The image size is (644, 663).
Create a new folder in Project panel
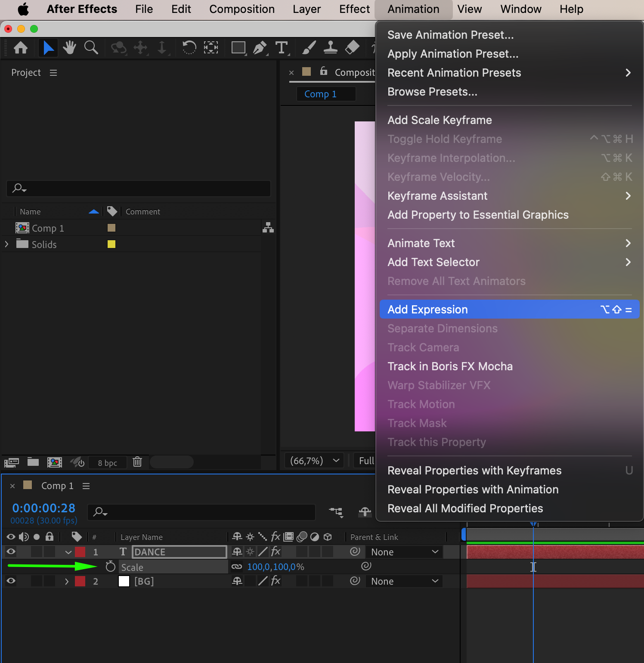coord(33,462)
